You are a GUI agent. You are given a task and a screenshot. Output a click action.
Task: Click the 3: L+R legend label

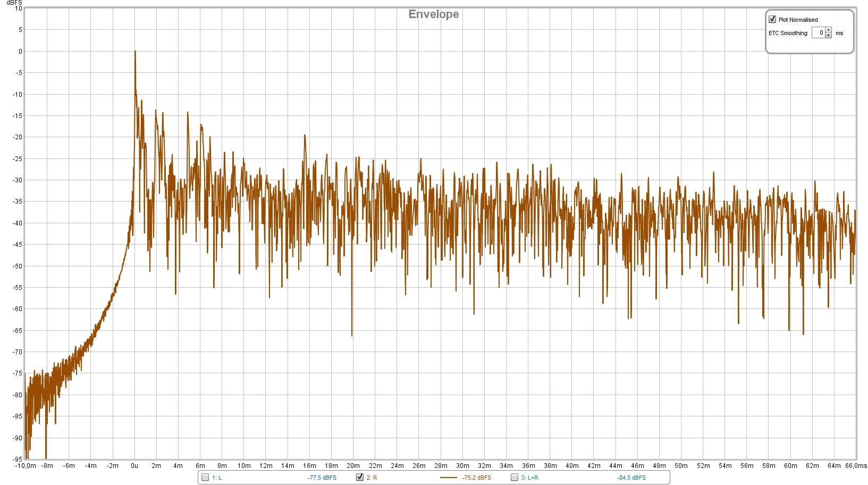click(x=529, y=478)
